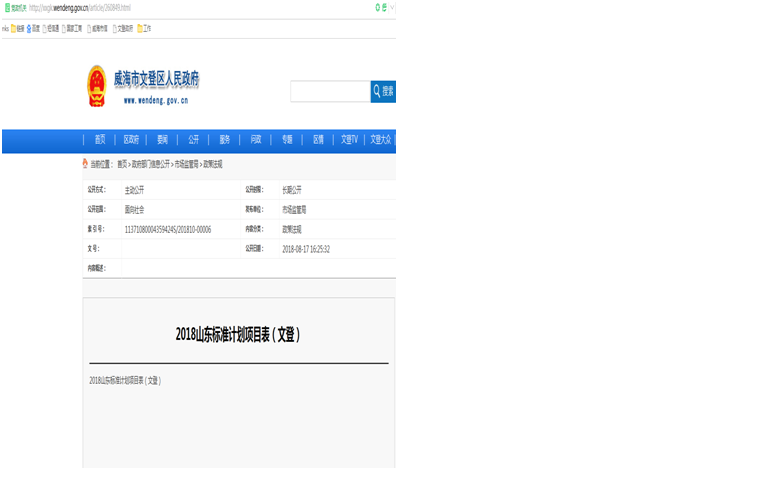This screenshot has height=493, width=771.
Task: Open the 文登政府 bookmark
Action: coord(122,28)
